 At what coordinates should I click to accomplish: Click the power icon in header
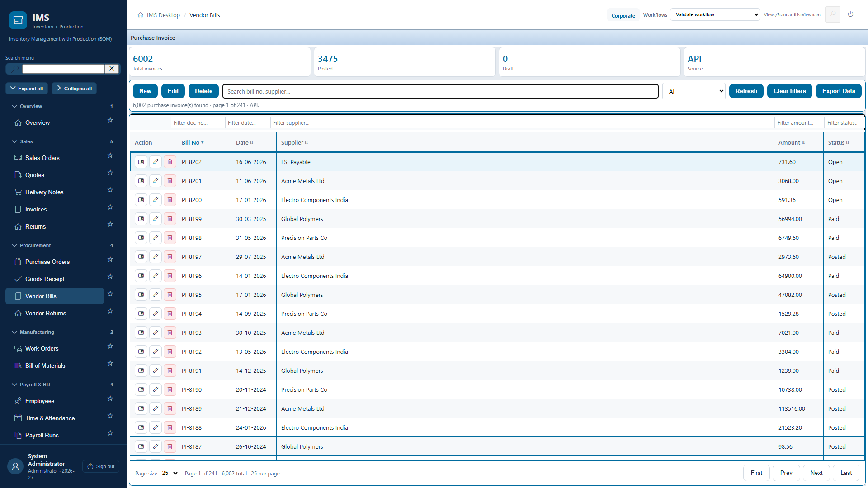pos(850,14)
